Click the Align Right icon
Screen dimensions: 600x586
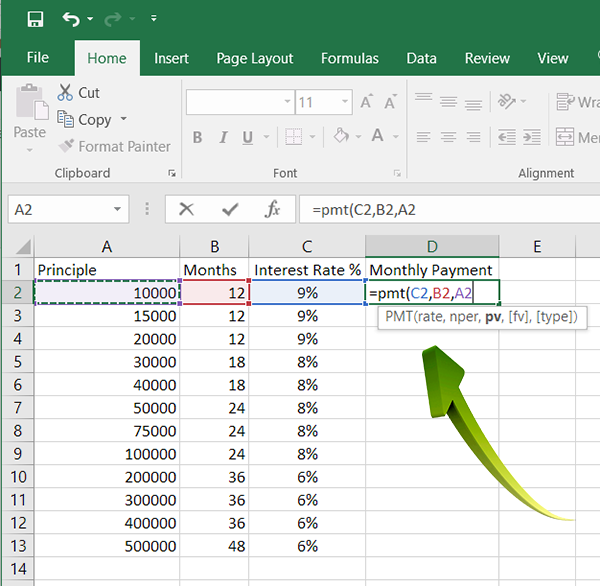point(473,137)
